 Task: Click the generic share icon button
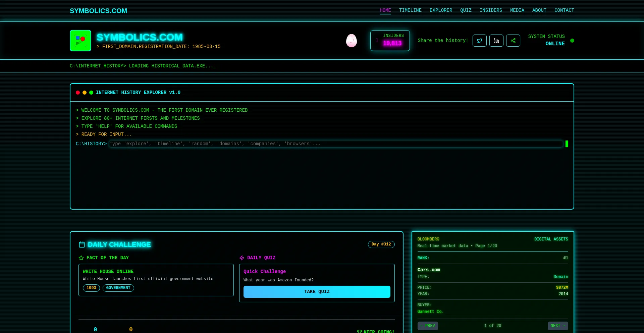(x=513, y=41)
